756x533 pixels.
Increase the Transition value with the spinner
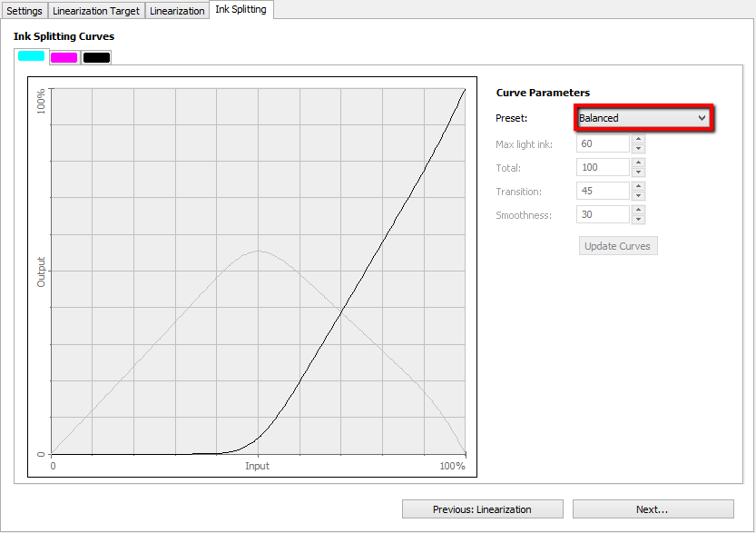[x=638, y=187]
